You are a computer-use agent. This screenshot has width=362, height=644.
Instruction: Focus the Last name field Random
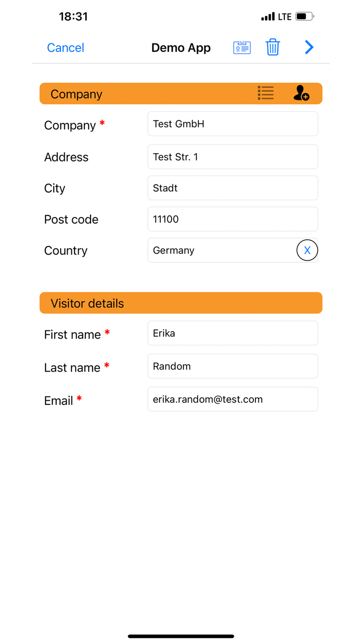(233, 366)
